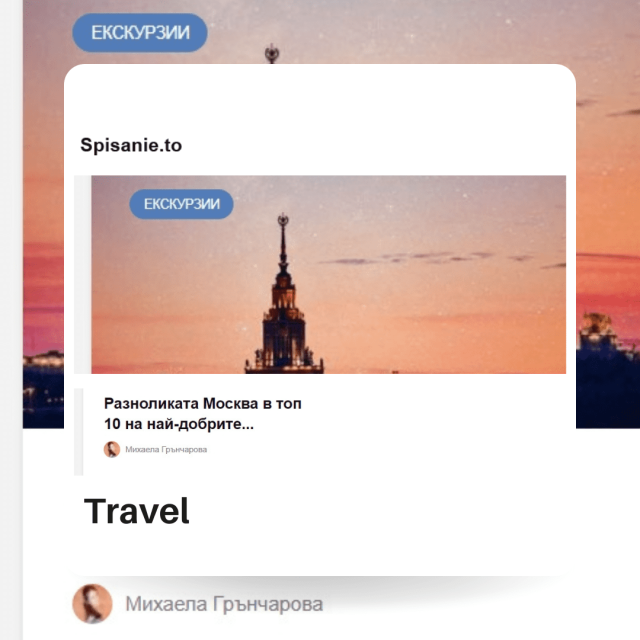
Task: Click the gray bar beside the article title
Action: point(78,432)
